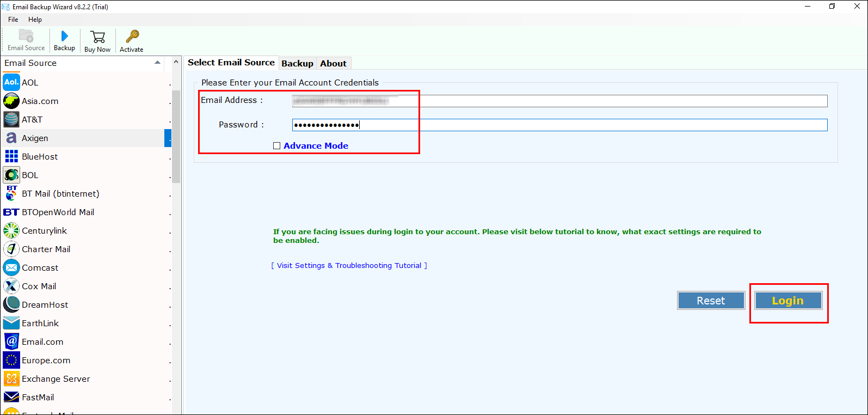Select the BTOpenWorld Mail icon
The image size is (868, 415).
click(11, 212)
